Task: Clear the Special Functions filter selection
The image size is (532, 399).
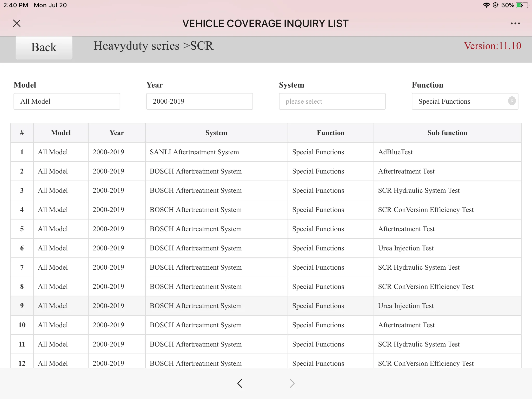Action: point(512,101)
